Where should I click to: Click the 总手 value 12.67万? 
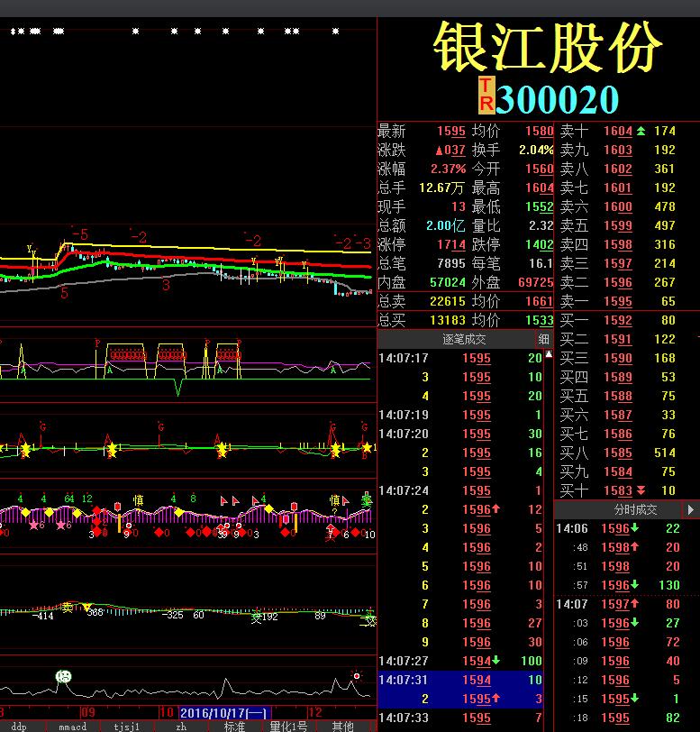pyautogui.click(x=441, y=188)
